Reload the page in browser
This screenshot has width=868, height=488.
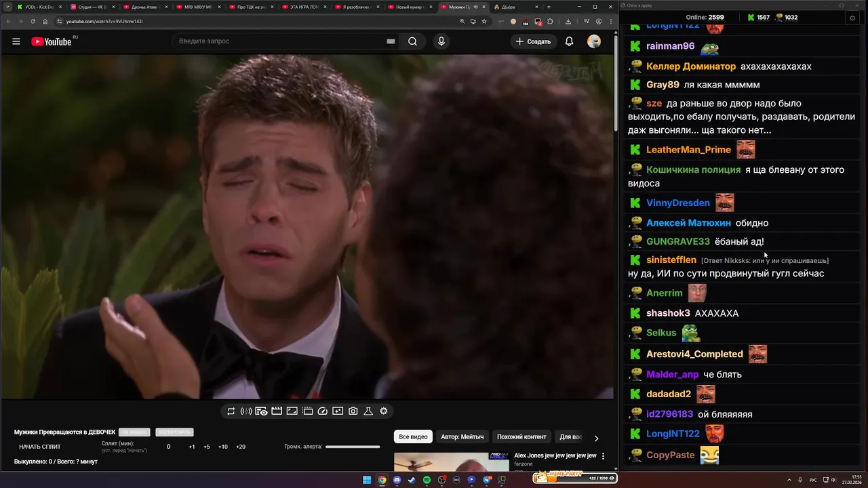[x=33, y=21]
